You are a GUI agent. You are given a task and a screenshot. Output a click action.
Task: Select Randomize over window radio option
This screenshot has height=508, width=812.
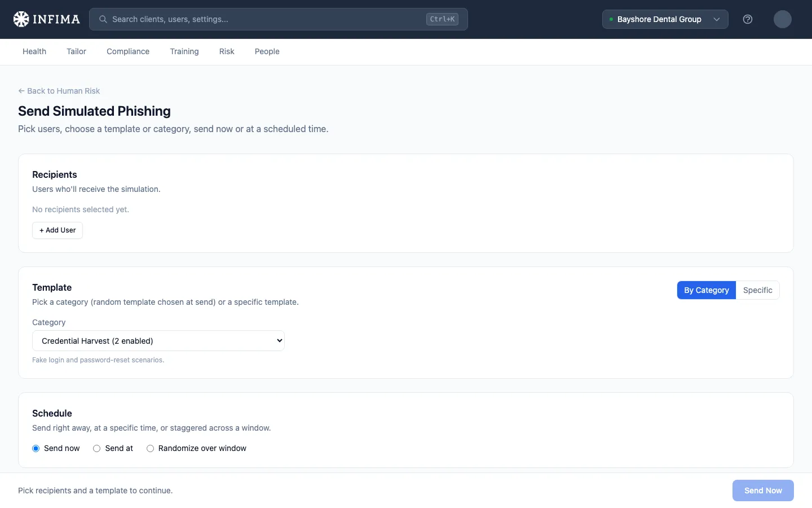[x=150, y=448]
